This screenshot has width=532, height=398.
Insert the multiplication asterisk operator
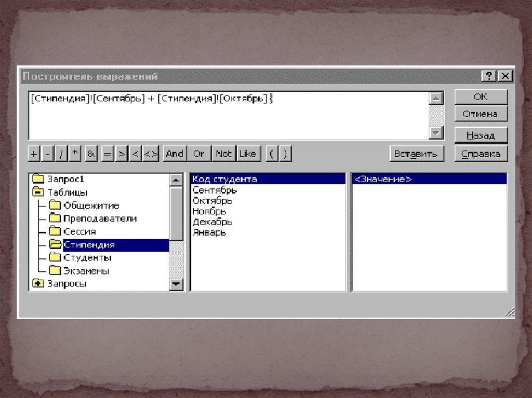[x=75, y=154]
